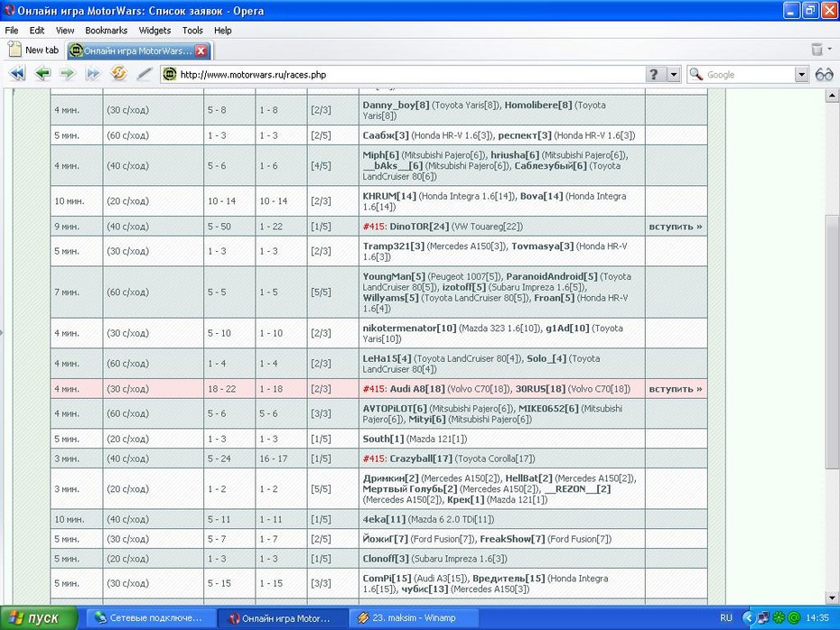Join the DinoTOR race via вступить
The height and width of the screenshot is (630, 840).
tap(676, 227)
